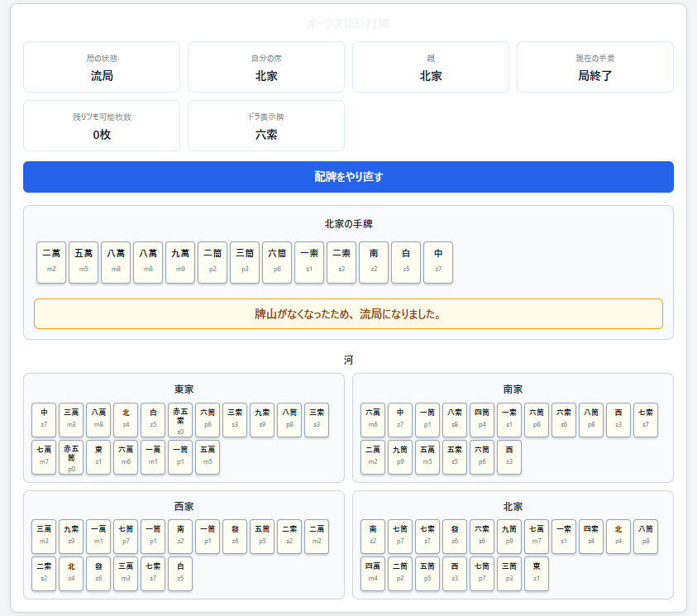Click the 西 tile in 北家's river
Image resolution: width=697 pixels, height=616 pixels.
[455, 574]
